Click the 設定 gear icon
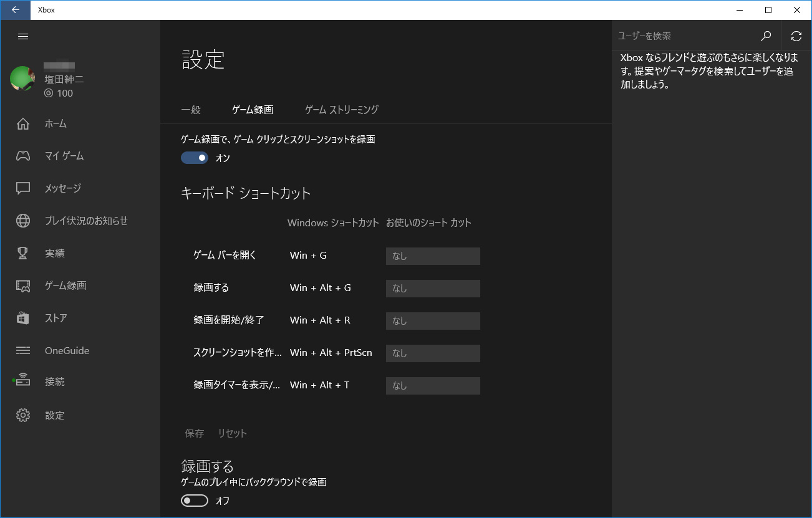The width and height of the screenshot is (812, 518). [x=23, y=415]
